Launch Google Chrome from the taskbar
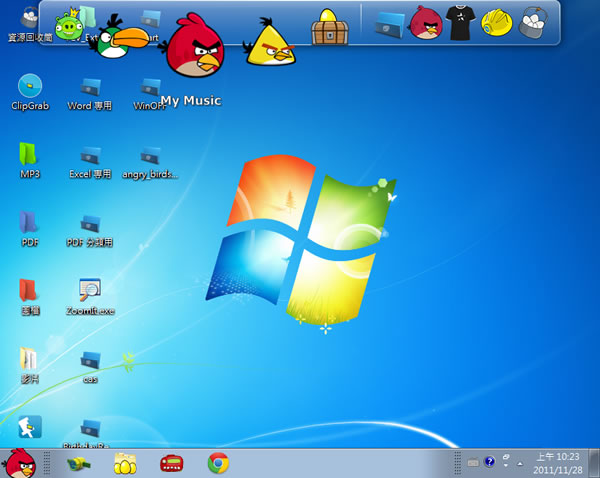The image size is (600, 478). (218, 462)
